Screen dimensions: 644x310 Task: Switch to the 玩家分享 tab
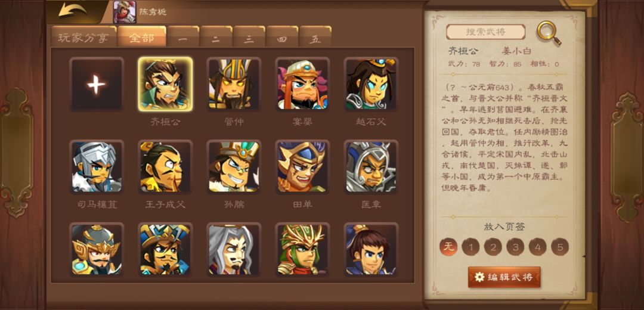[83, 37]
